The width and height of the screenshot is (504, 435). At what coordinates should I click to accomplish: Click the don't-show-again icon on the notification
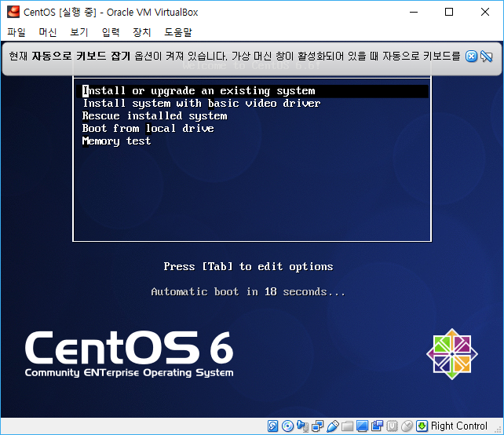486,57
